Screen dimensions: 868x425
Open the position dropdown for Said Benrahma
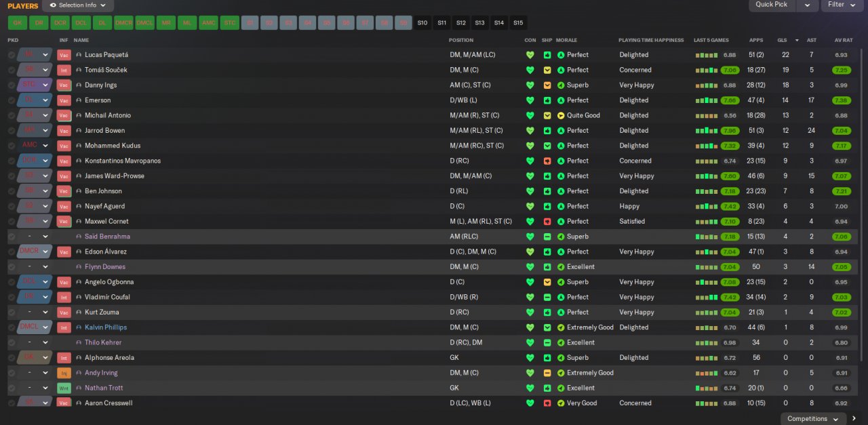45,237
